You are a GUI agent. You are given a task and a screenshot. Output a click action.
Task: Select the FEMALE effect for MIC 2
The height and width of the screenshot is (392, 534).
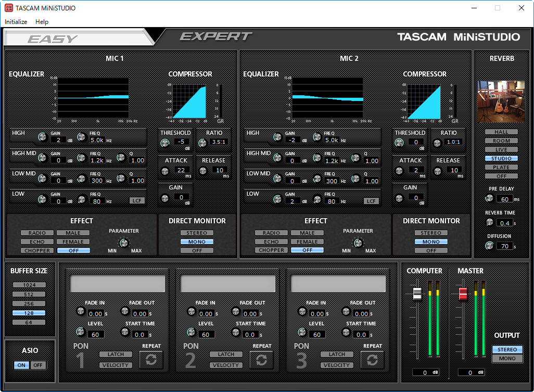pos(307,242)
